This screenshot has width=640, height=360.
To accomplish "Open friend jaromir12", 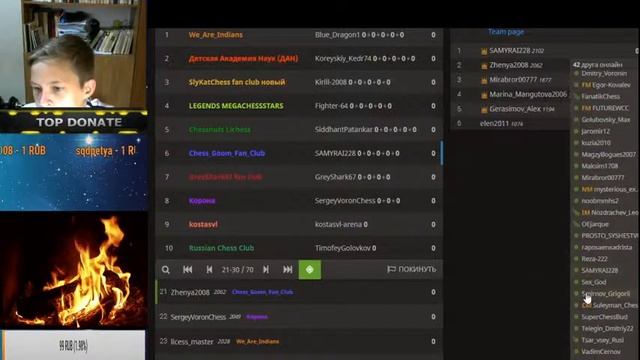I will (596, 131).
